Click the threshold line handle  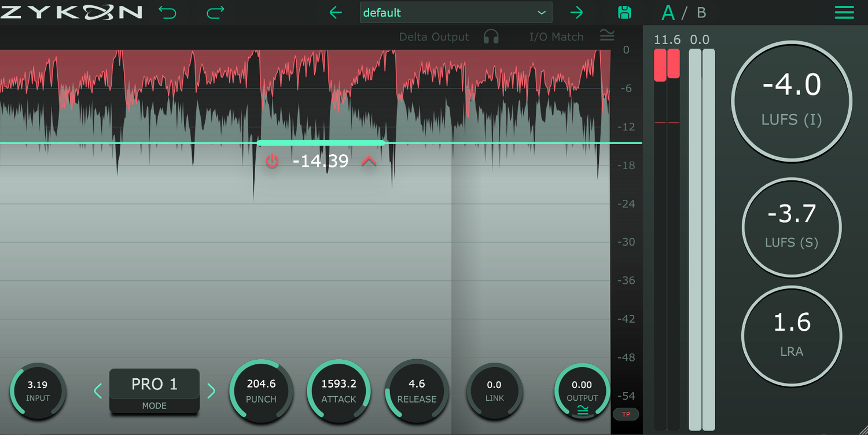(321, 142)
